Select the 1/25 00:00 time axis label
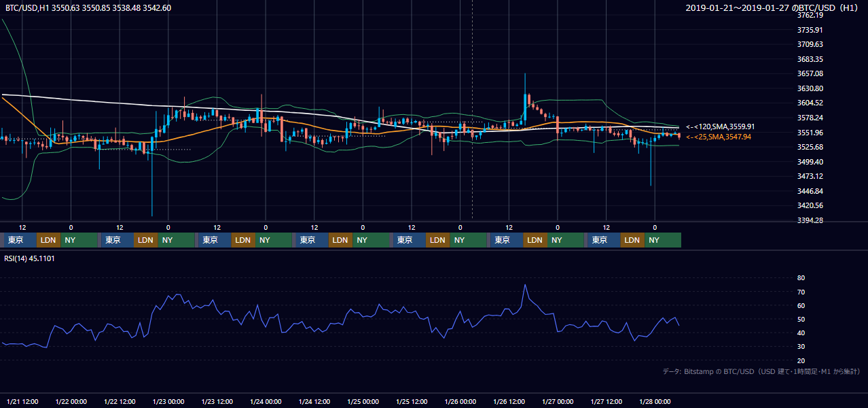This screenshot has height=408, width=868. [x=363, y=401]
